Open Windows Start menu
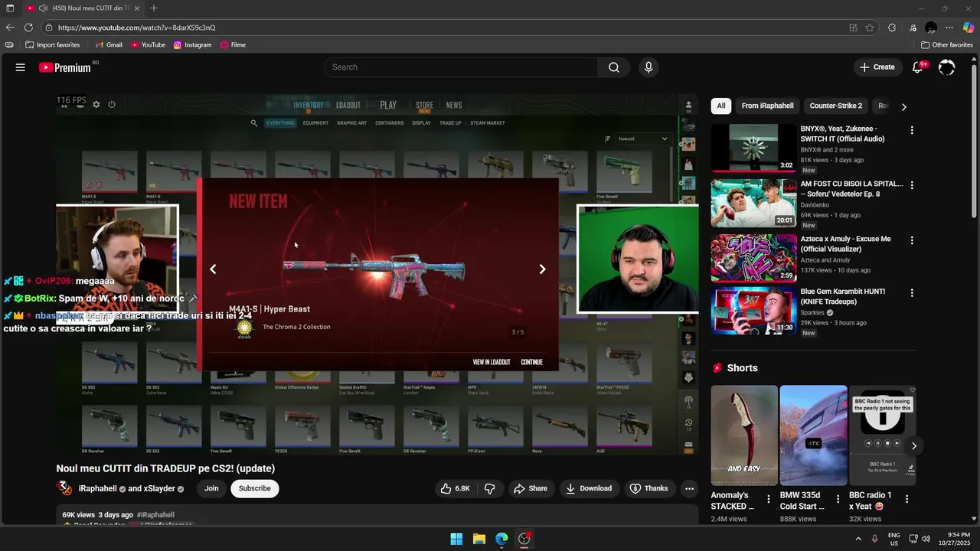This screenshot has height=551, width=980. [x=456, y=539]
